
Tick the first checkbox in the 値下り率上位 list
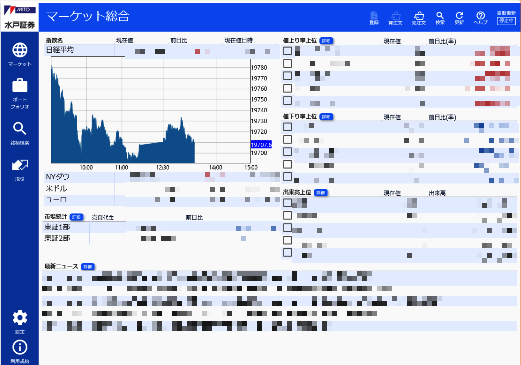287,127
